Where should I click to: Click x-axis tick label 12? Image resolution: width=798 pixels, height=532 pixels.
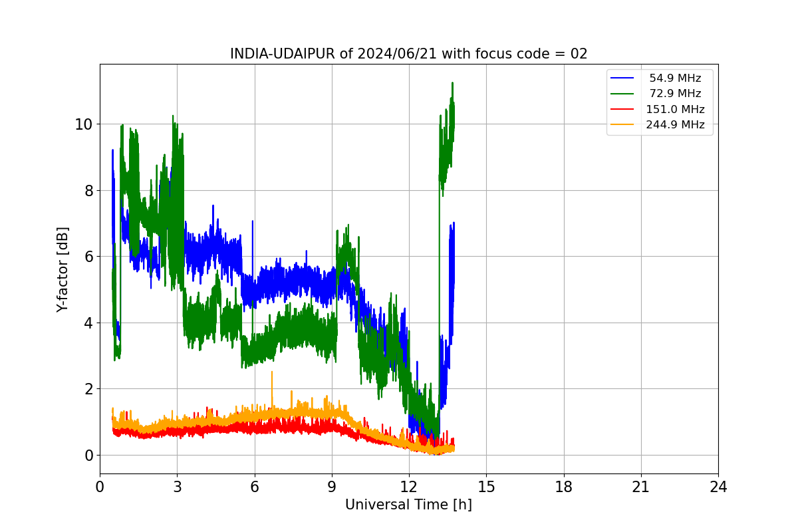[x=409, y=487]
